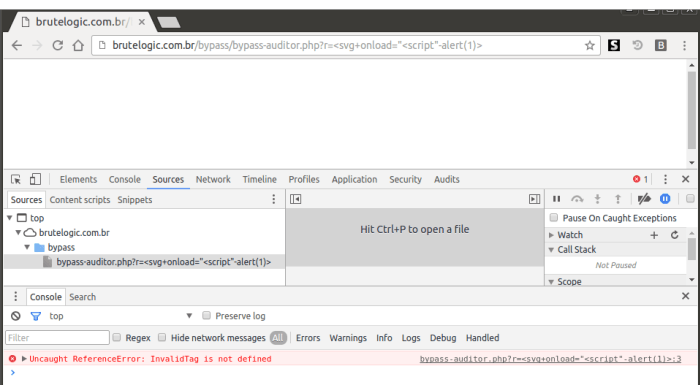Filter console to Errors only
Viewport: 700px width, 385px height.
click(x=308, y=338)
